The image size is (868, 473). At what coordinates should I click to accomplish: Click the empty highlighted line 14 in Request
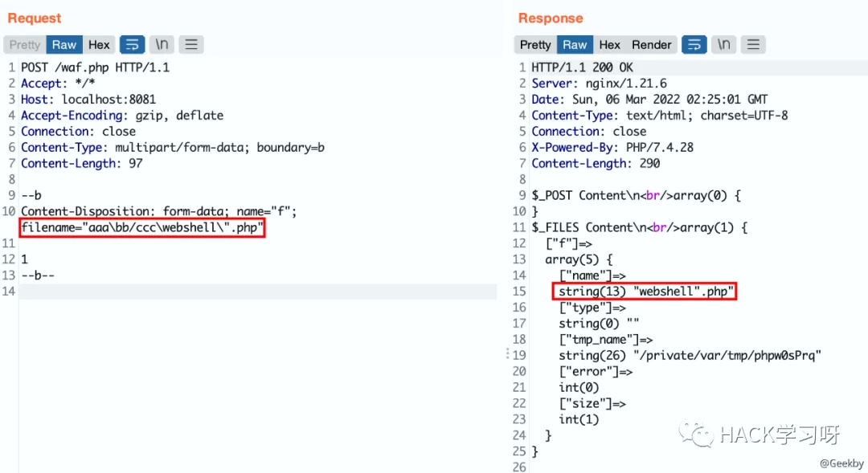click(257, 292)
